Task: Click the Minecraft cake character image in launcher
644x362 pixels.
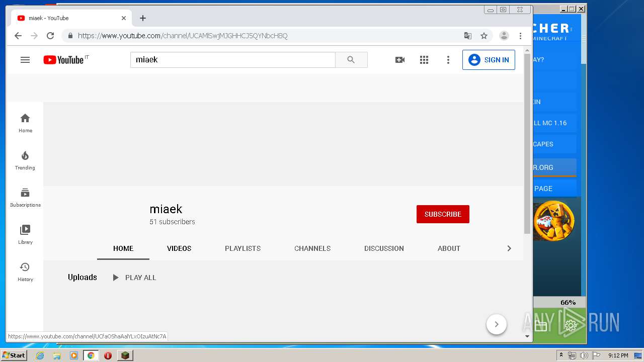Action: coord(554,221)
